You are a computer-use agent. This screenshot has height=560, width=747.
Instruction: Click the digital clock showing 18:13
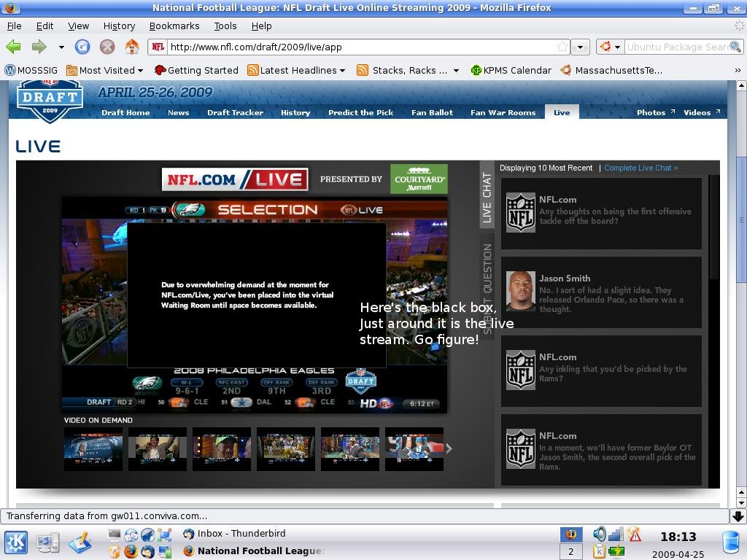pos(678,537)
